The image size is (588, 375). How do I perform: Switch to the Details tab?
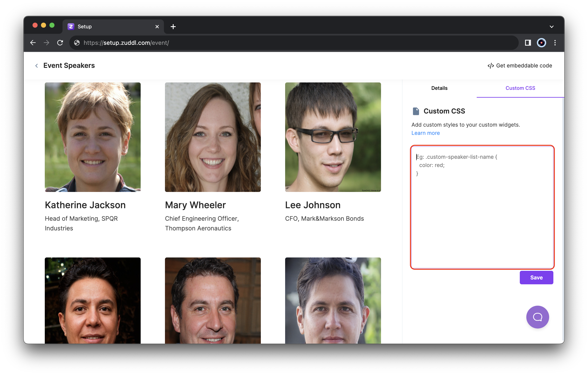coord(439,88)
